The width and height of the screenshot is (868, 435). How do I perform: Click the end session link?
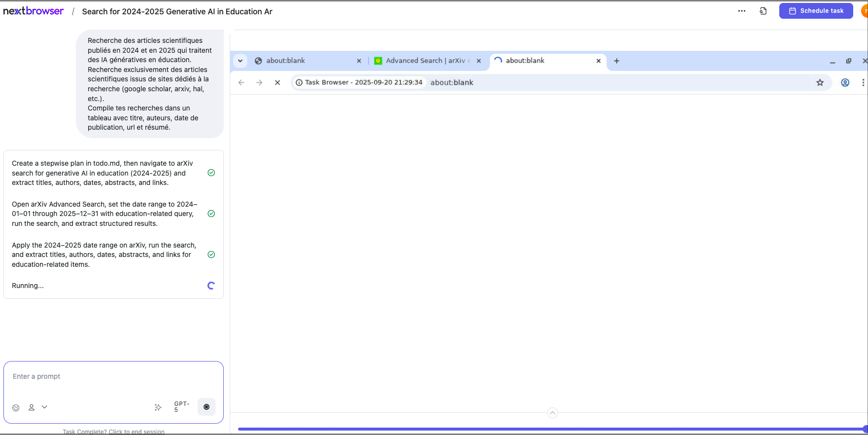coord(113,432)
